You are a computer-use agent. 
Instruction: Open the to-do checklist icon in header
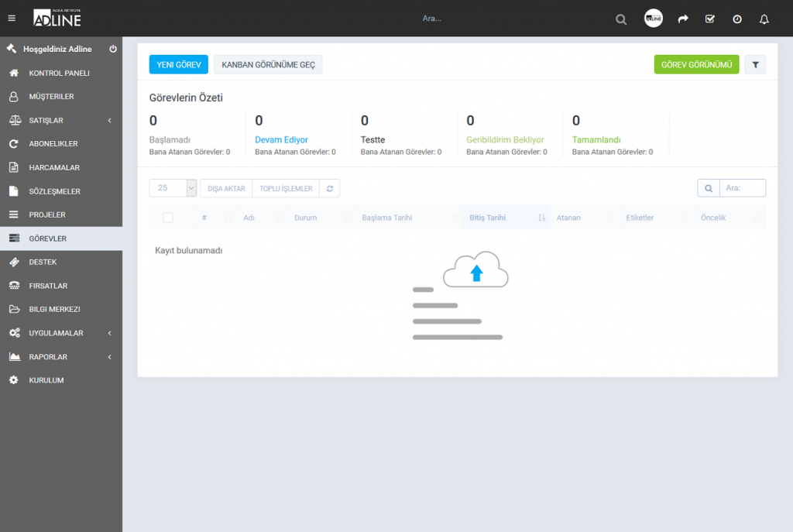[710, 19]
